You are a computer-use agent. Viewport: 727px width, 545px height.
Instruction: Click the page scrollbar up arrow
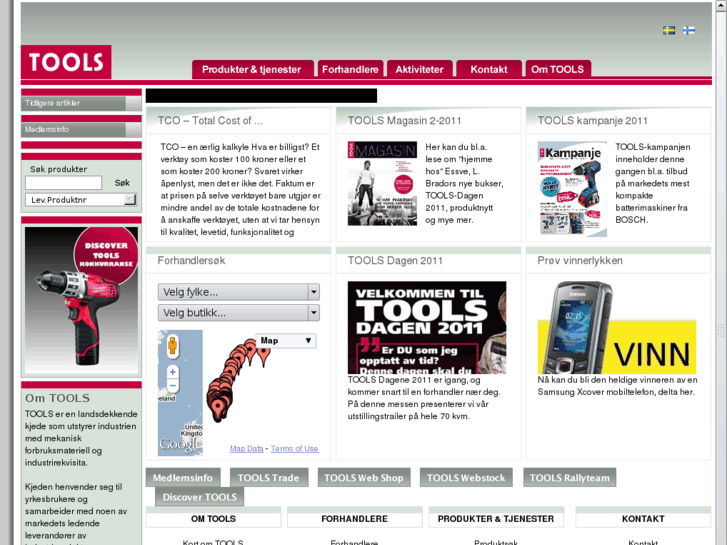click(721, 6)
